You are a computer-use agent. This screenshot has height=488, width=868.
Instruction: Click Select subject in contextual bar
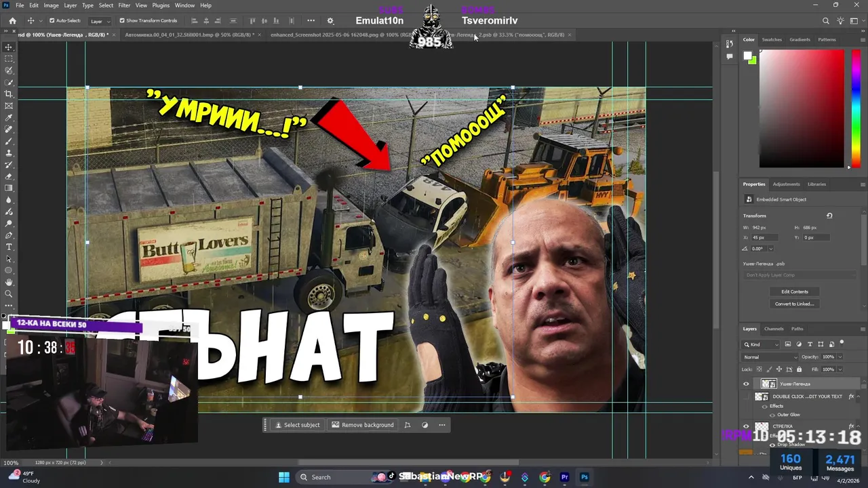297,425
